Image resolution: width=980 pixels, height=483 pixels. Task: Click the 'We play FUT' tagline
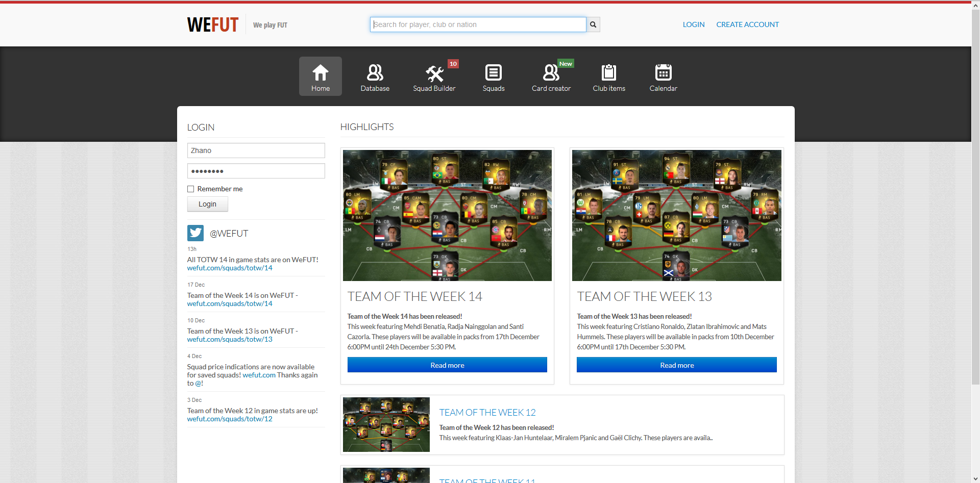(270, 25)
